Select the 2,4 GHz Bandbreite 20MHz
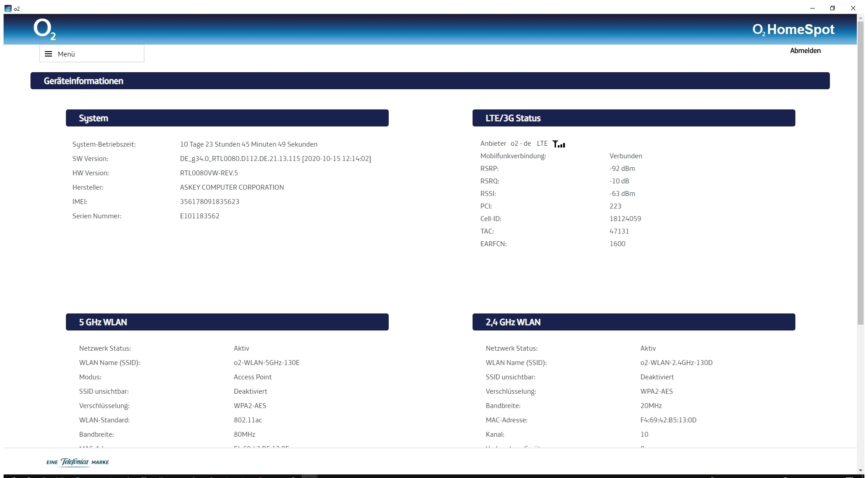 pos(651,406)
